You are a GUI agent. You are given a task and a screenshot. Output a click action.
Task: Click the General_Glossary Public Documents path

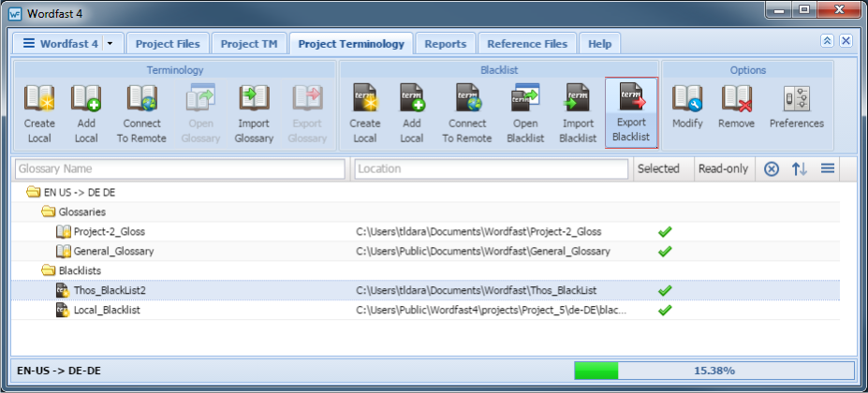[483, 252]
